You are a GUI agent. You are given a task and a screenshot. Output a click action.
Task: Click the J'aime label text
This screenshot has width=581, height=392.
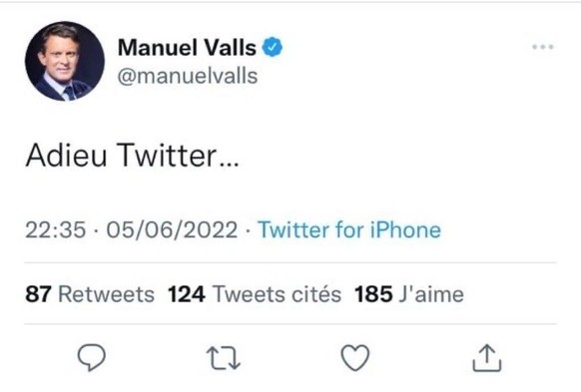click(x=431, y=294)
